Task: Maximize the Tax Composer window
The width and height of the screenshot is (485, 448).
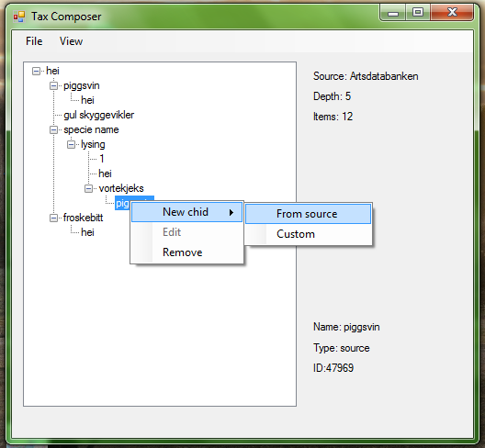Action: [x=418, y=13]
